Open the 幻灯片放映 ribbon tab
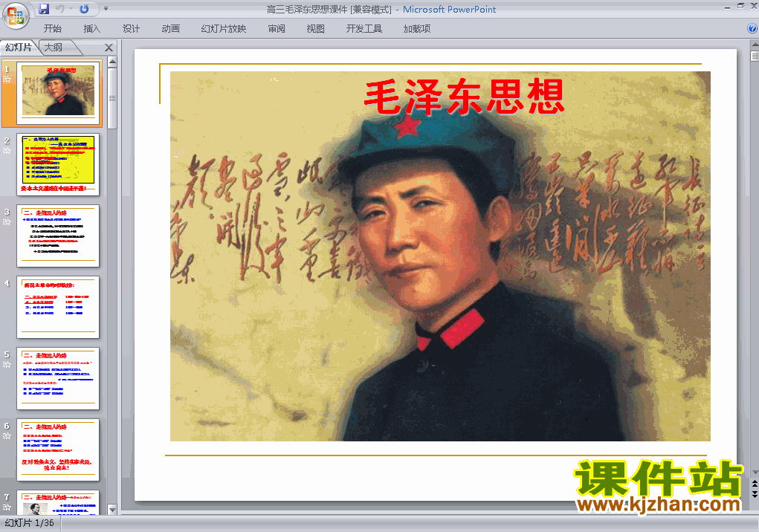 [224, 28]
